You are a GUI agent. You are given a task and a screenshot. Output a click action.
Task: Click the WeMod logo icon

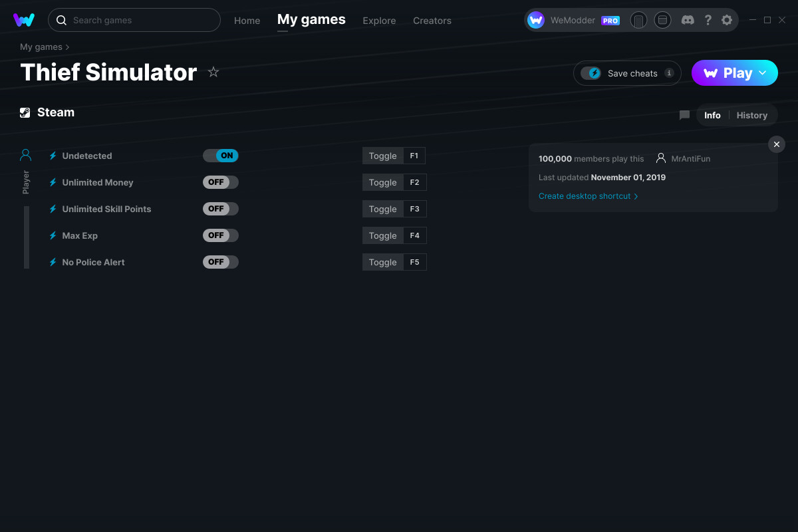(x=24, y=20)
